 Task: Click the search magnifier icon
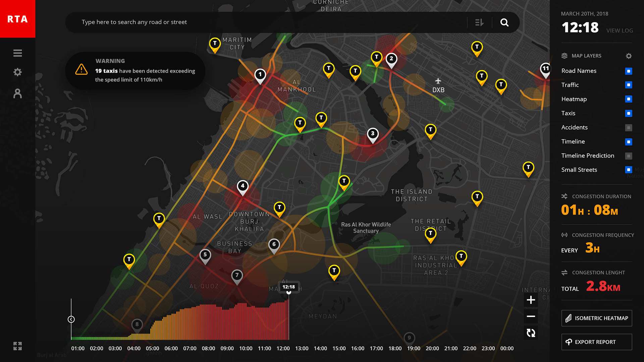tap(504, 22)
